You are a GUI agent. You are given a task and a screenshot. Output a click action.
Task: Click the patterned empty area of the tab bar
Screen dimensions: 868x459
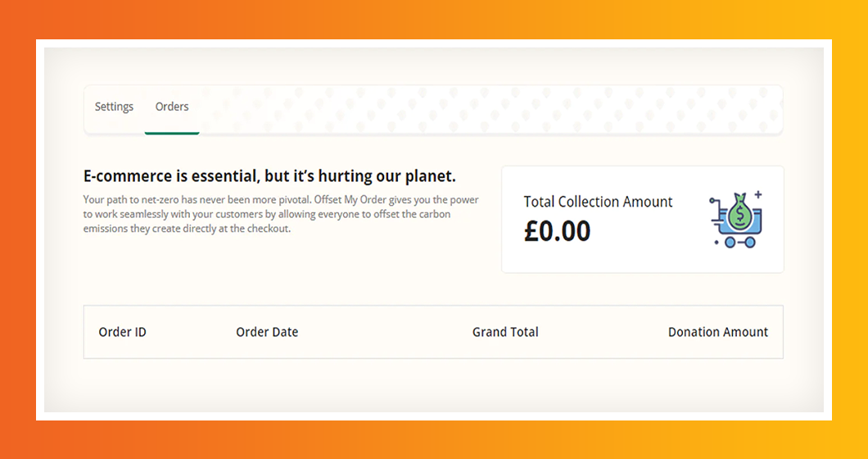tap(491, 108)
